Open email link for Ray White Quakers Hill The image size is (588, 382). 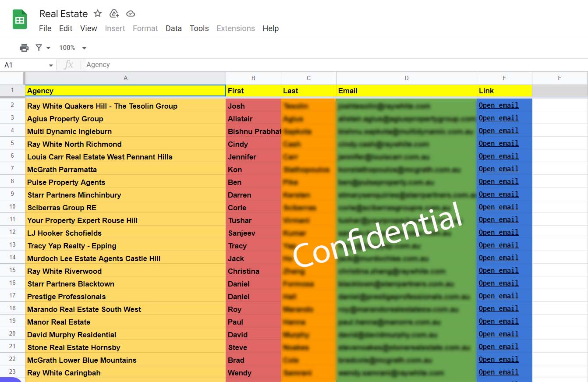pos(499,105)
